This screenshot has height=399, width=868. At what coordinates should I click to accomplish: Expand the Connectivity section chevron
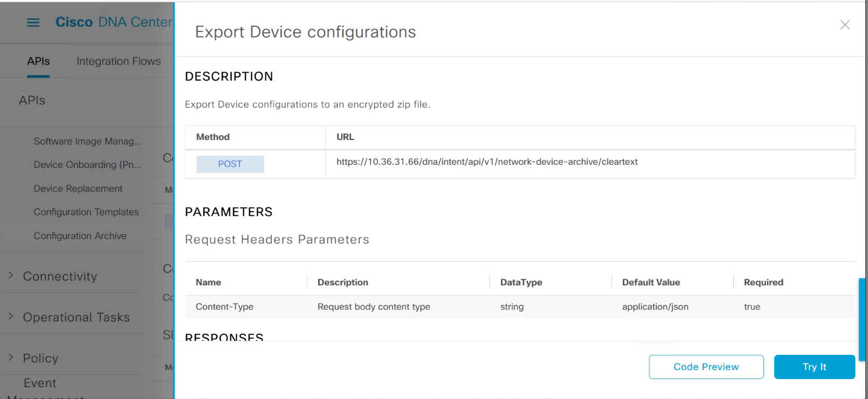coord(11,275)
